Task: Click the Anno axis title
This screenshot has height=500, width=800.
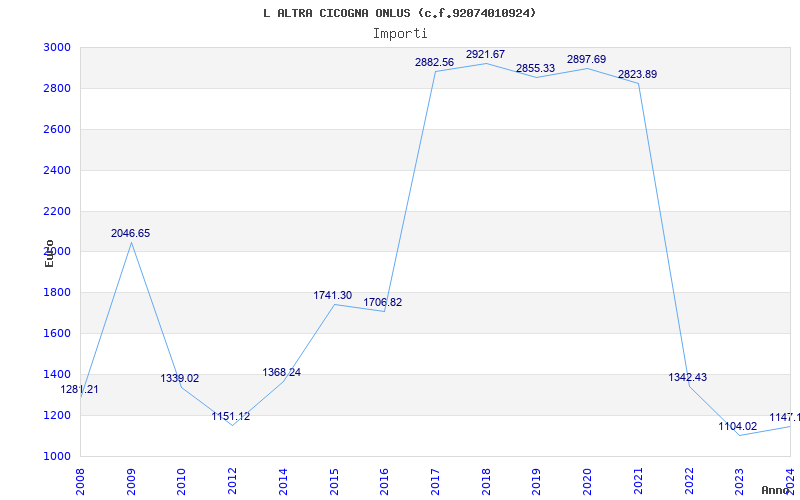Action: pyautogui.click(x=776, y=490)
